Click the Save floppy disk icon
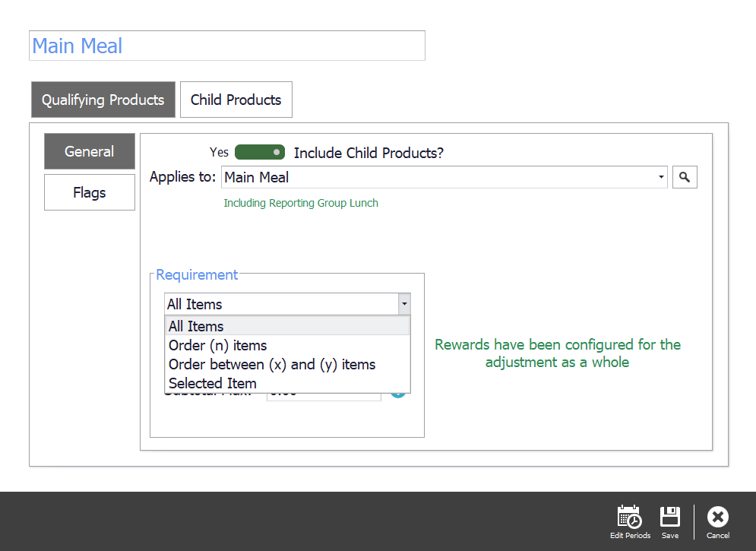This screenshot has width=756, height=551. [x=669, y=516]
